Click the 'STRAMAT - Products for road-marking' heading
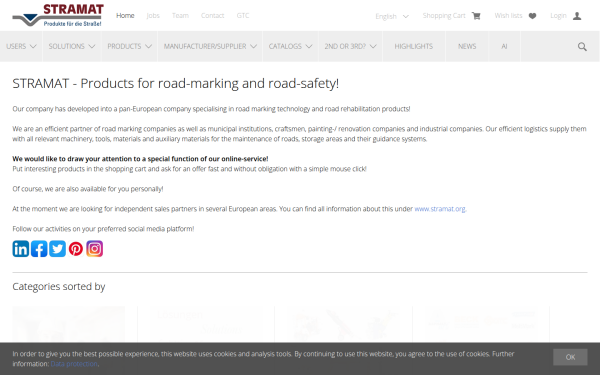Viewport: 600px width, 375px height. click(x=176, y=83)
